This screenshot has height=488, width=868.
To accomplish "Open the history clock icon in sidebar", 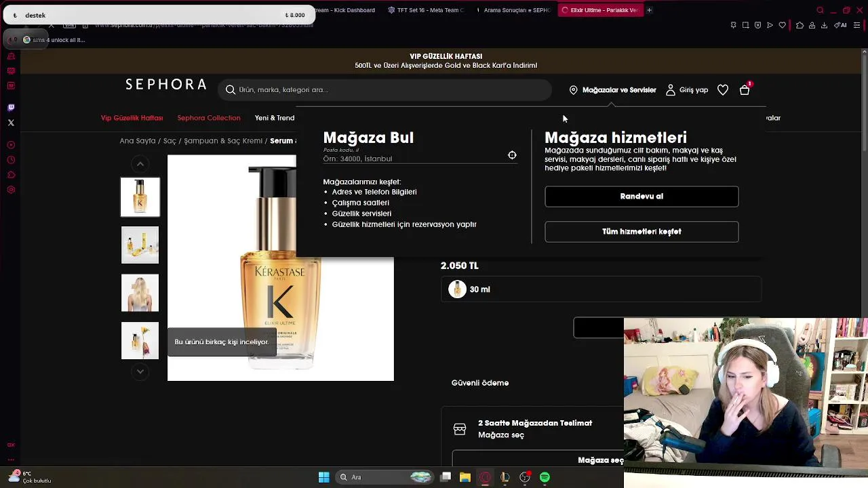I will coord(11,160).
